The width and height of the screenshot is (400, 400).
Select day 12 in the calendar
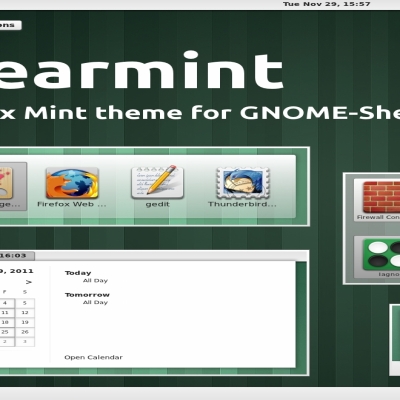point(25,313)
